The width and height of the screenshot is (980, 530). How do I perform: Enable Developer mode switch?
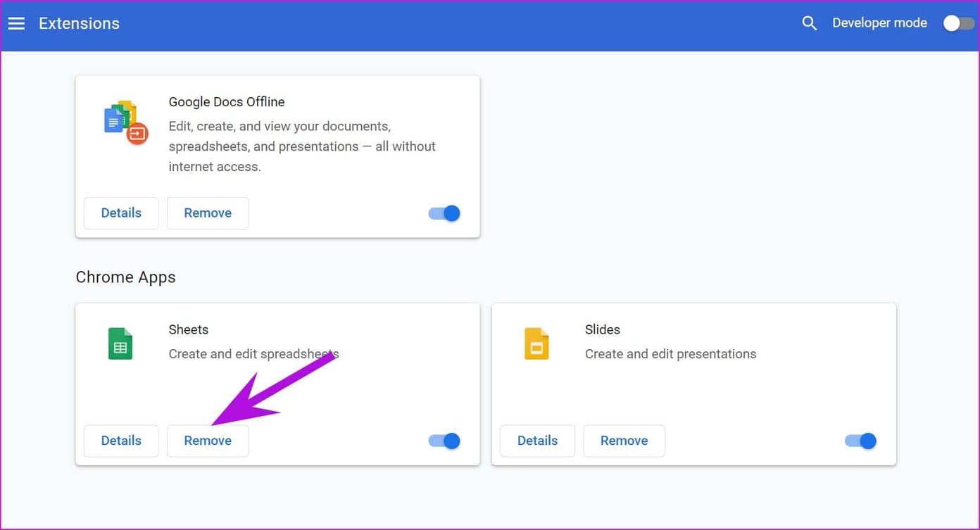959,23
